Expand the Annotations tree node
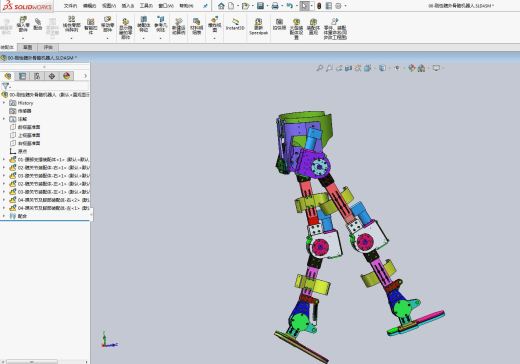Screen dimensions: 520x364 [4, 119]
